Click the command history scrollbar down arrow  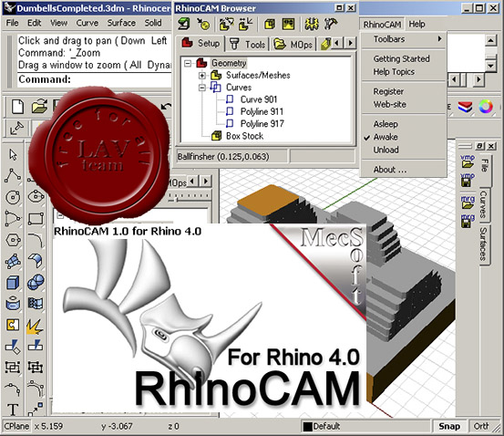click(490, 66)
